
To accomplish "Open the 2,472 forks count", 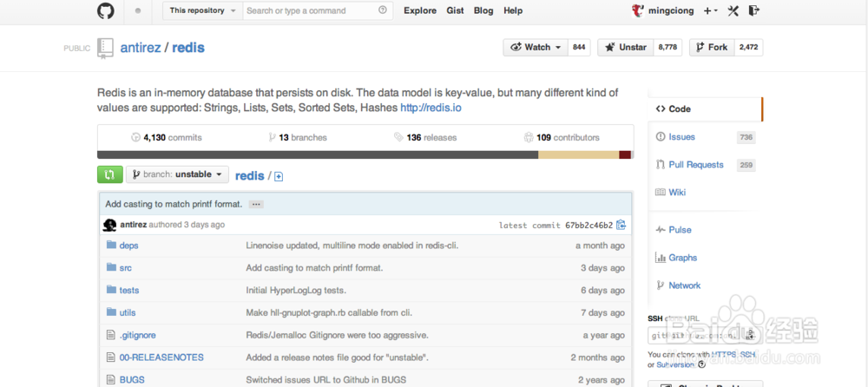I will [x=748, y=48].
